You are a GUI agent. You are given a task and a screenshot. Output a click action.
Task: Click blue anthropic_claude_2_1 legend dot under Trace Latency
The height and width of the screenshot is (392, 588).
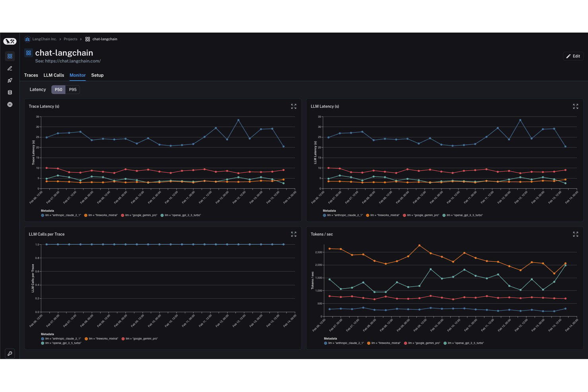43,215
